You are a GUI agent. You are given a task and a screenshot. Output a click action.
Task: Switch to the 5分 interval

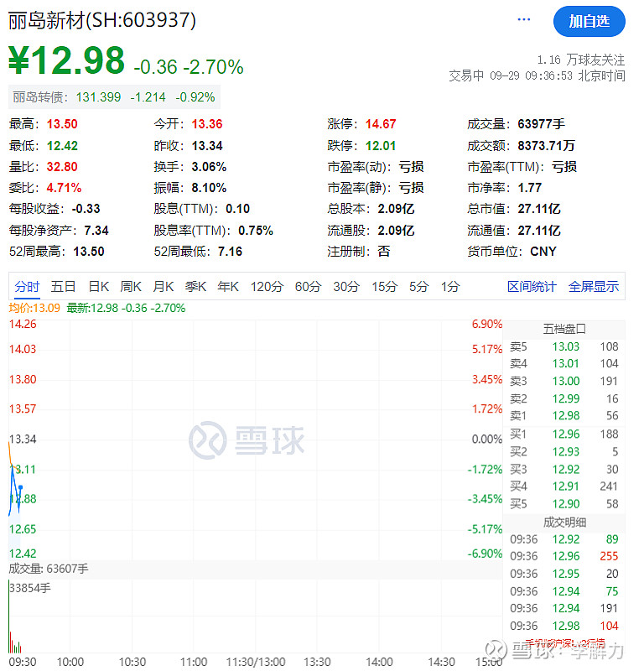point(419,287)
